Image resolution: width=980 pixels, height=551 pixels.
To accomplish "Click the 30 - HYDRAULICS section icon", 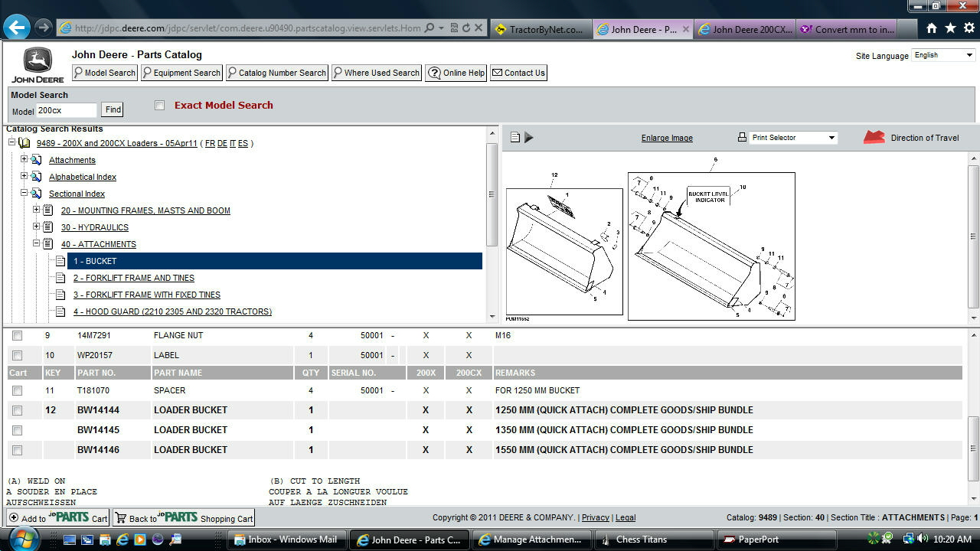I will [x=48, y=227].
